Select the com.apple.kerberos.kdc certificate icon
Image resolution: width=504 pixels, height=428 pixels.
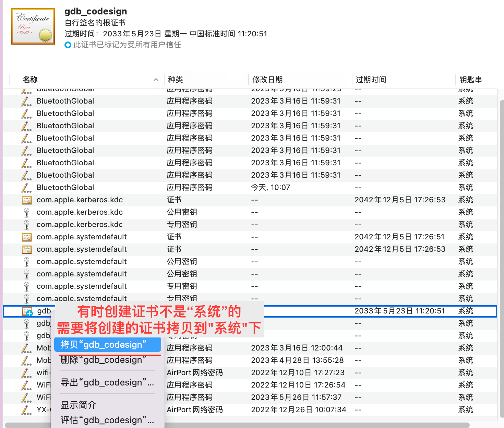pyautogui.click(x=27, y=200)
